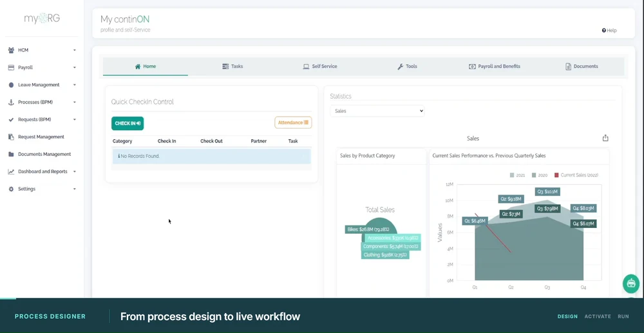
Task: Click the Payroll card icon in sidebar
Action: 11,68
